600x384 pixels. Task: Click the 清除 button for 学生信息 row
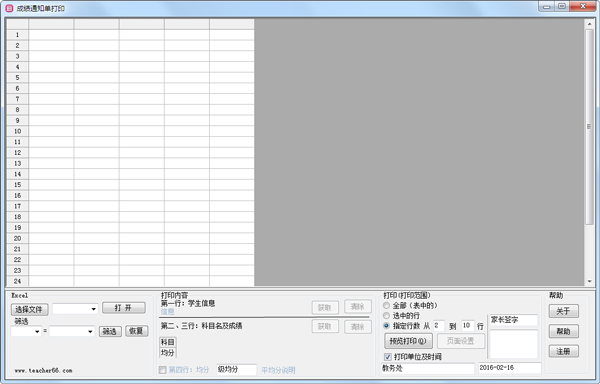(358, 307)
